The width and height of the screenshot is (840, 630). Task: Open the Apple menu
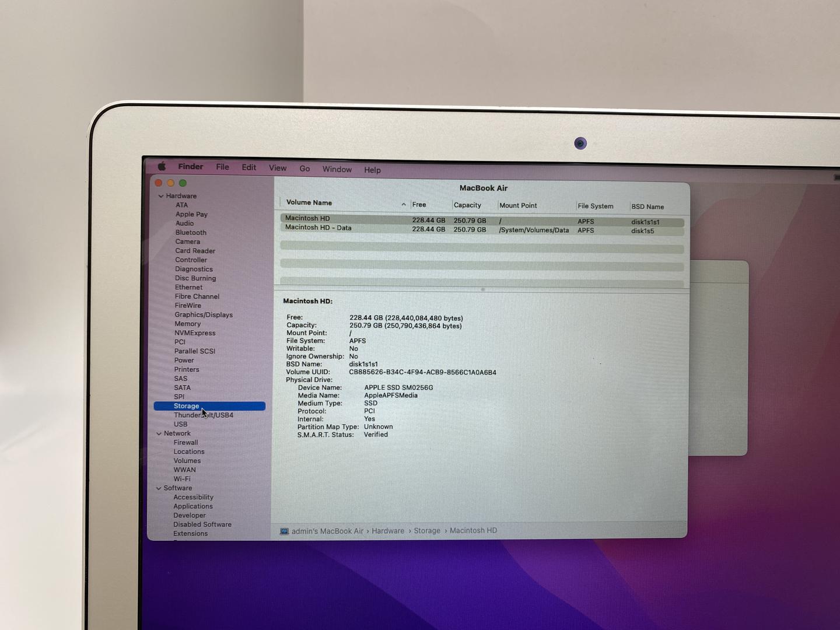click(x=162, y=166)
